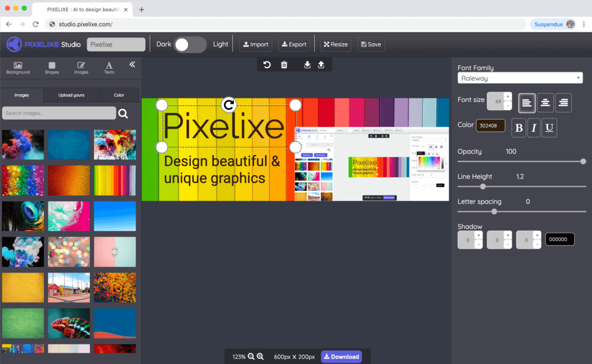592x364 pixels.
Task: Underline the selected text
Action: 549,128
